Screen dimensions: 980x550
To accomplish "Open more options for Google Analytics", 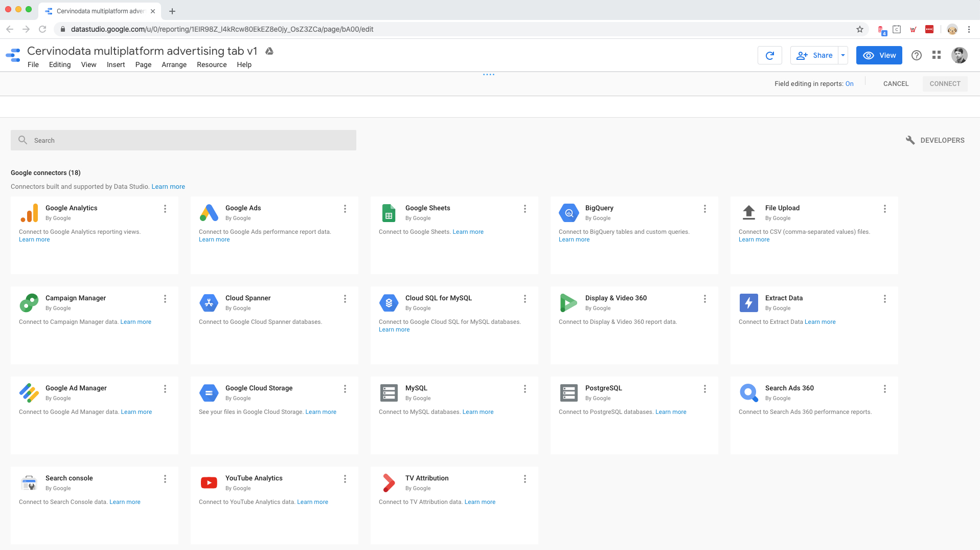I will tap(165, 209).
